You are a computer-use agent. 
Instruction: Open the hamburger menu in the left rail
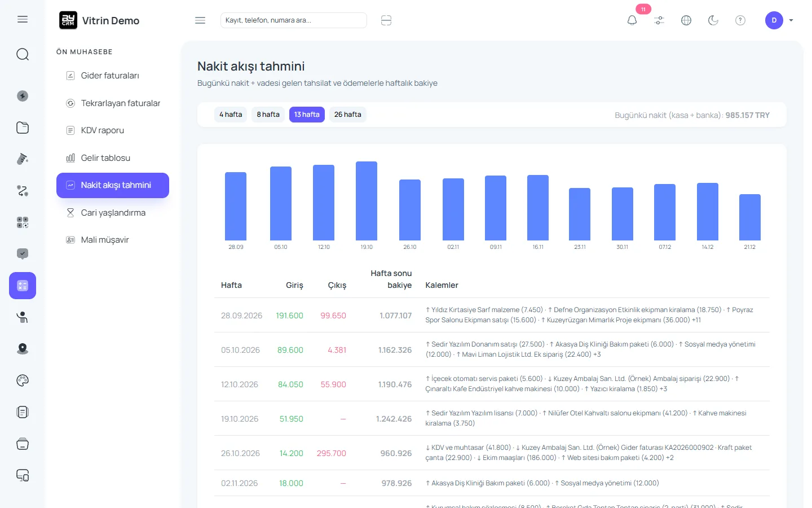(23, 19)
